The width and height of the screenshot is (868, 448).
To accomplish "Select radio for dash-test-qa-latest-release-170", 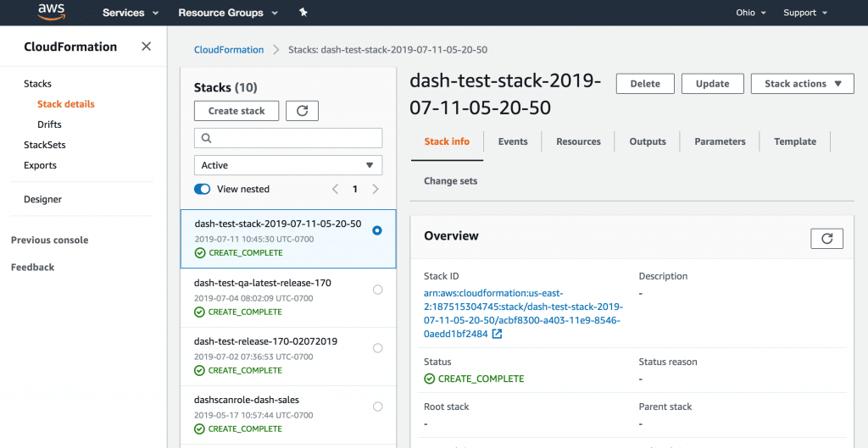I will 377,290.
